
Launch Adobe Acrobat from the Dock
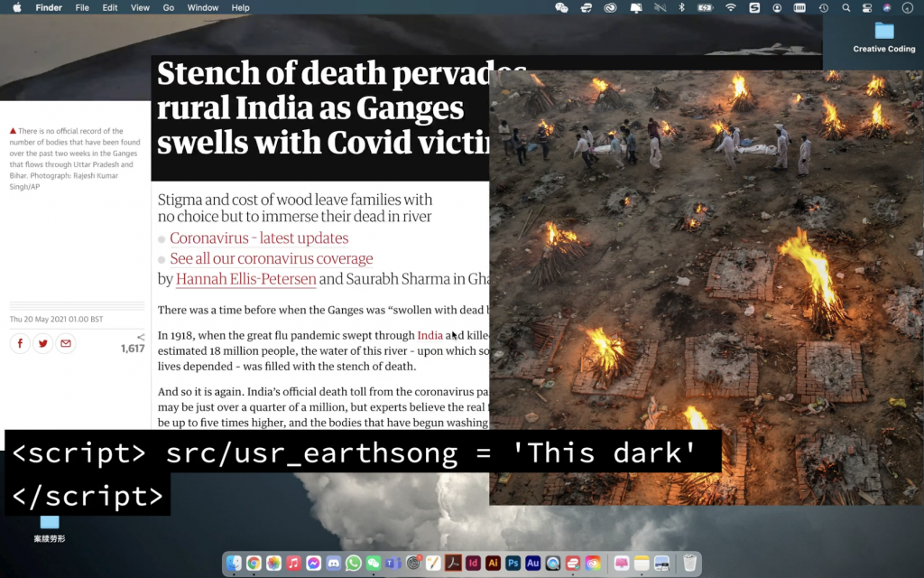[x=453, y=564]
